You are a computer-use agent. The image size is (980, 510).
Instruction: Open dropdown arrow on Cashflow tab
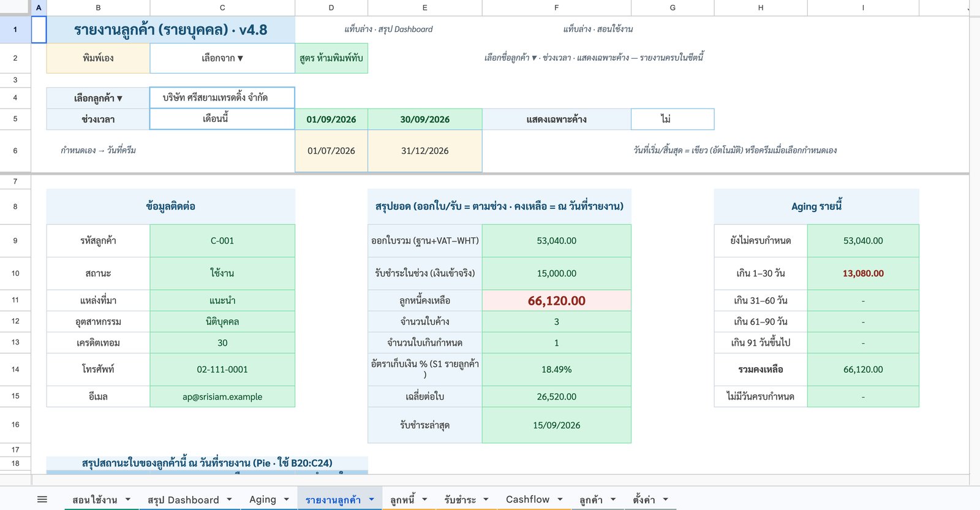(x=560, y=500)
